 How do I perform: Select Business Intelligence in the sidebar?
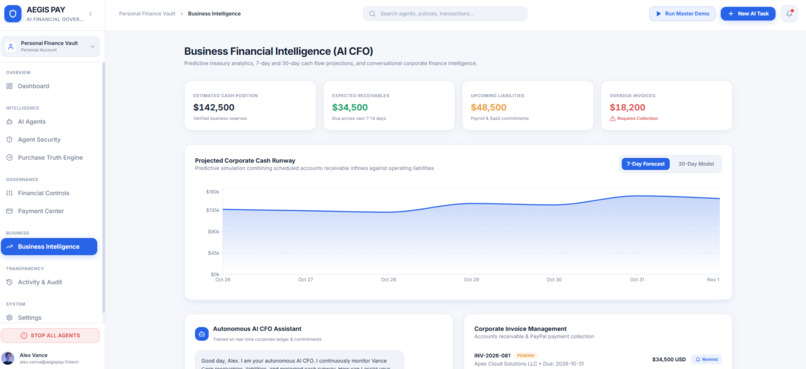pyautogui.click(x=49, y=247)
